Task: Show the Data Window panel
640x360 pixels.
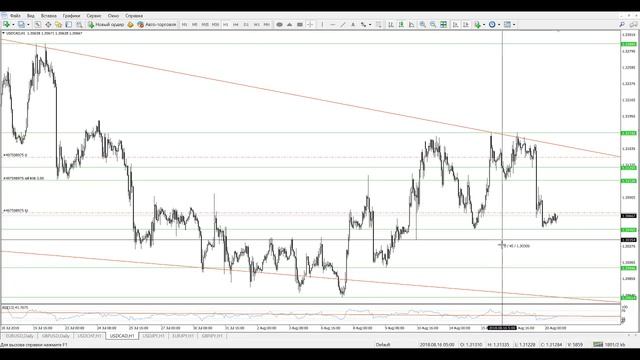Action: pos(48,24)
